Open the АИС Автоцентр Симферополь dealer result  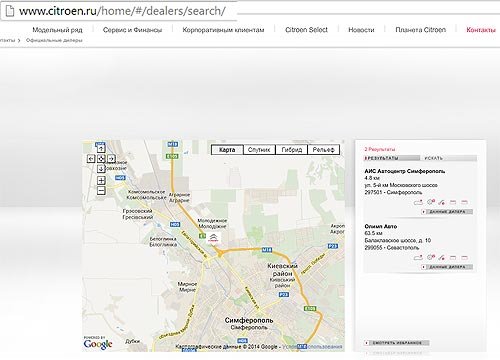coord(405,171)
